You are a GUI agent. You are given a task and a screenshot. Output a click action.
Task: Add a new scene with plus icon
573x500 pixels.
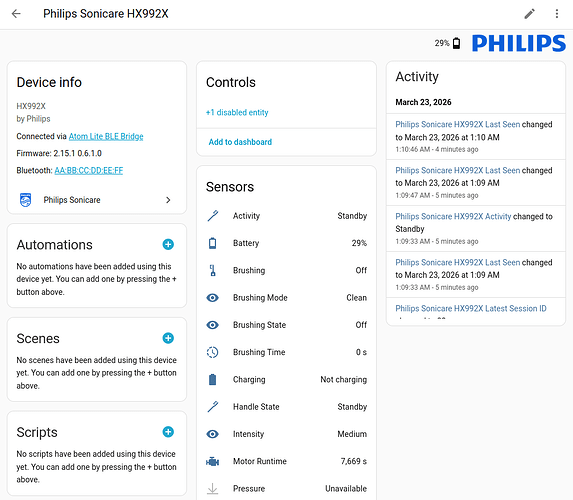(x=168, y=338)
